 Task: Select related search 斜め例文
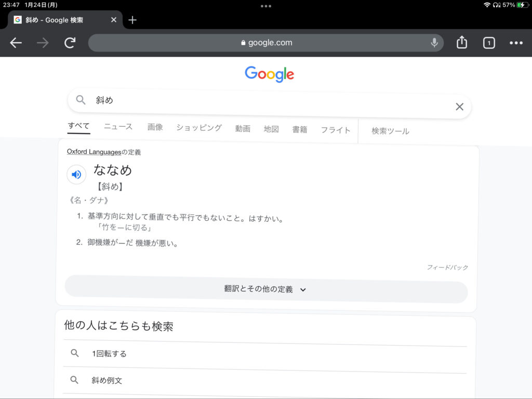(107, 380)
